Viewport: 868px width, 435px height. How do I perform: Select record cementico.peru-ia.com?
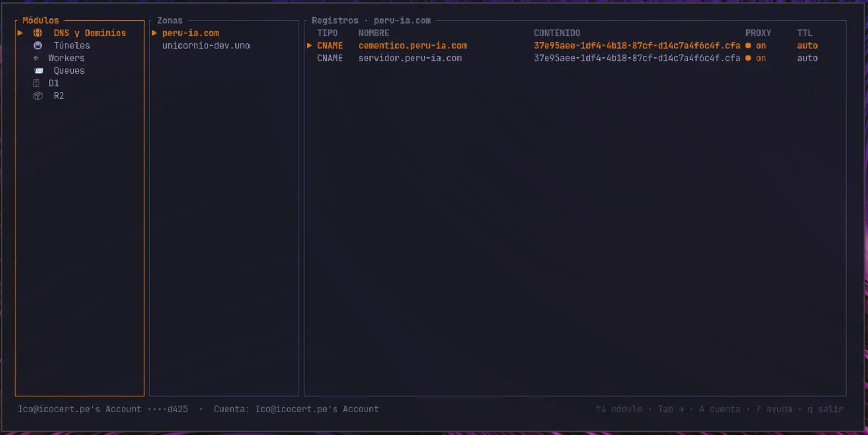click(x=412, y=46)
